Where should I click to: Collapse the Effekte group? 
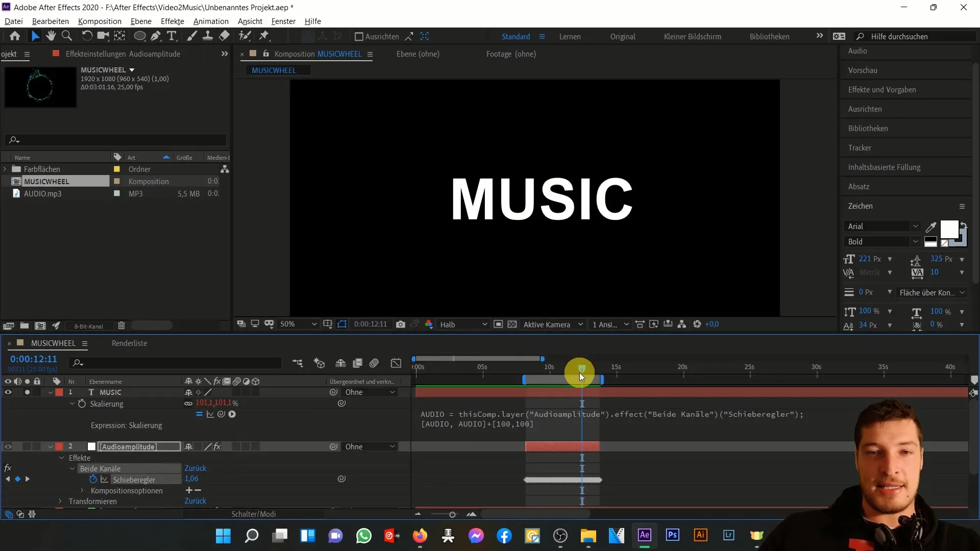point(61,458)
